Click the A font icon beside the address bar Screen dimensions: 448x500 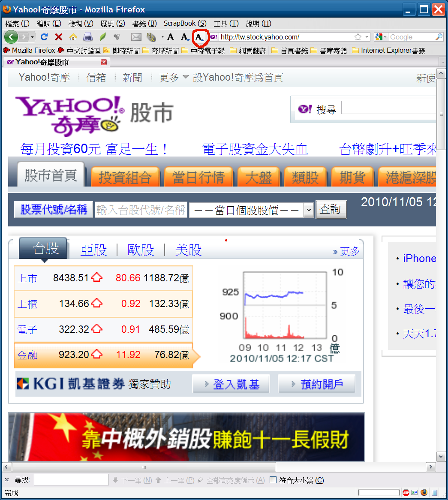[200, 37]
